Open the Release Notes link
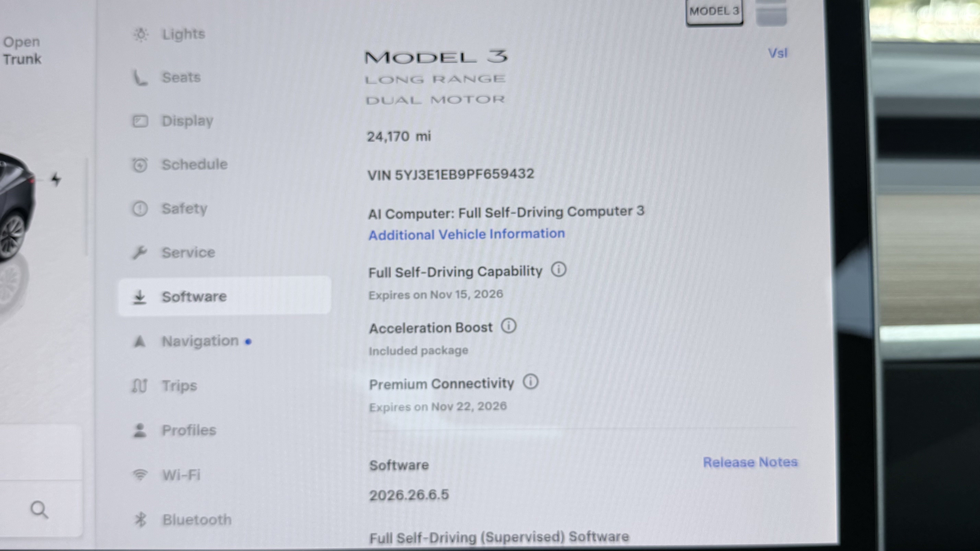The image size is (980, 551). click(750, 462)
